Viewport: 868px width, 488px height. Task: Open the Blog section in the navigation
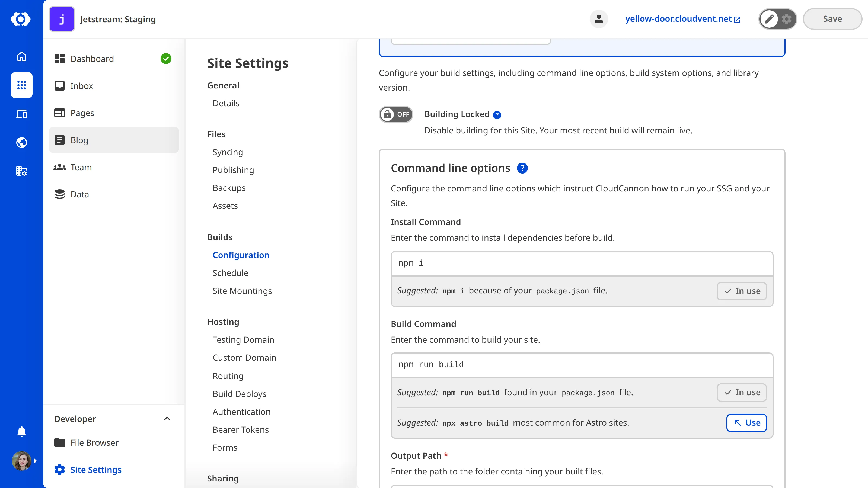coord(79,140)
